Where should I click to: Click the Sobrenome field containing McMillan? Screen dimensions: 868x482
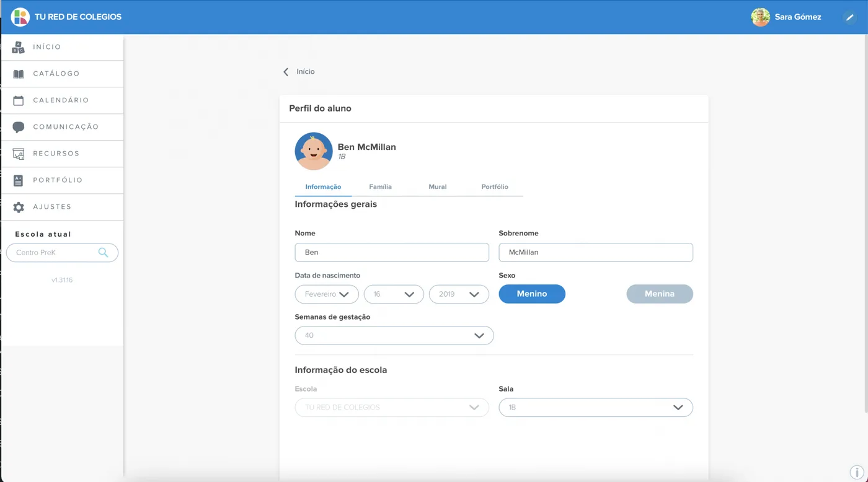click(x=596, y=252)
